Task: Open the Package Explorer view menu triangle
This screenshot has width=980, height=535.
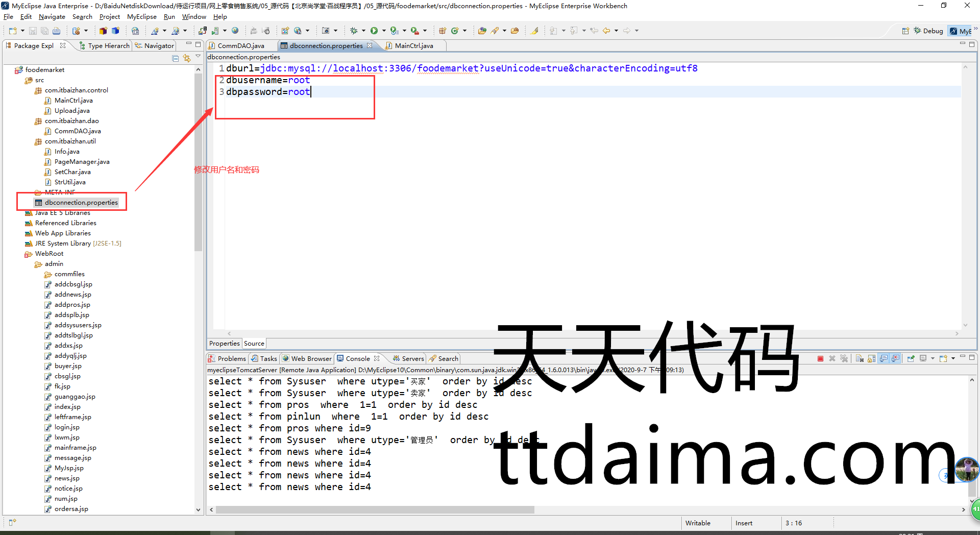Action: pyautogui.click(x=198, y=57)
